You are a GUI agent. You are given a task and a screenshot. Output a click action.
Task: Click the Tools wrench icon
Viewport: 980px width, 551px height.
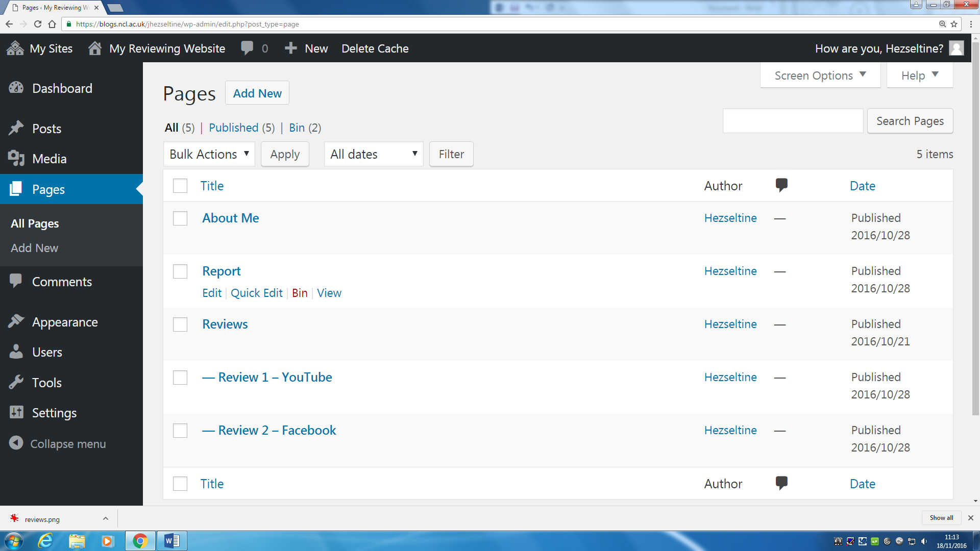(x=16, y=382)
